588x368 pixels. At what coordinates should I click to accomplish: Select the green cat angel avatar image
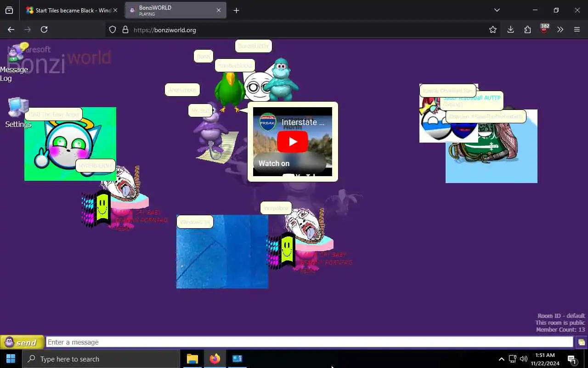[x=70, y=144]
